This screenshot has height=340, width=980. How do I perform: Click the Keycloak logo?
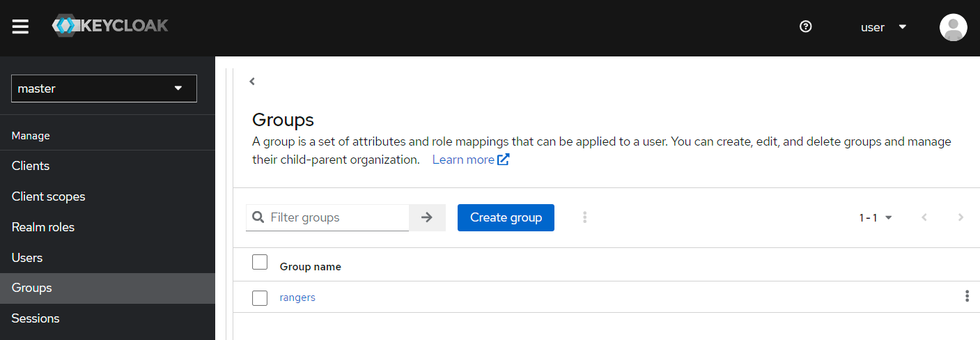click(110, 26)
